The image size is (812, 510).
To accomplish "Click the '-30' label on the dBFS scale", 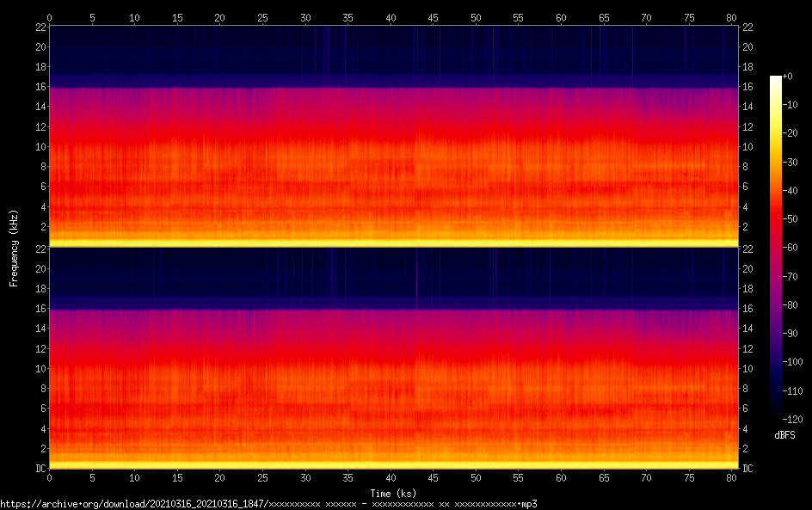I will [x=790, y=162].
